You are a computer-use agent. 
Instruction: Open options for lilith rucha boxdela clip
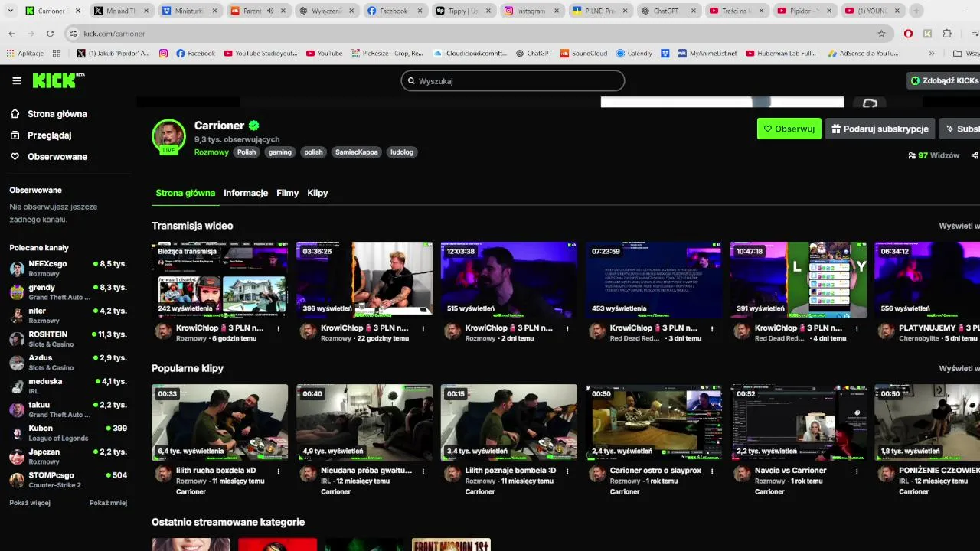[279, 471]
